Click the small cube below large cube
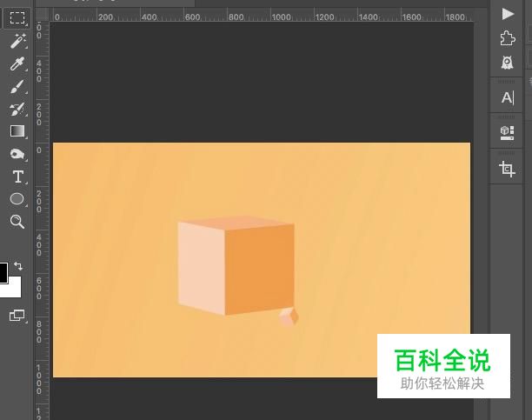 click(289, 317)
